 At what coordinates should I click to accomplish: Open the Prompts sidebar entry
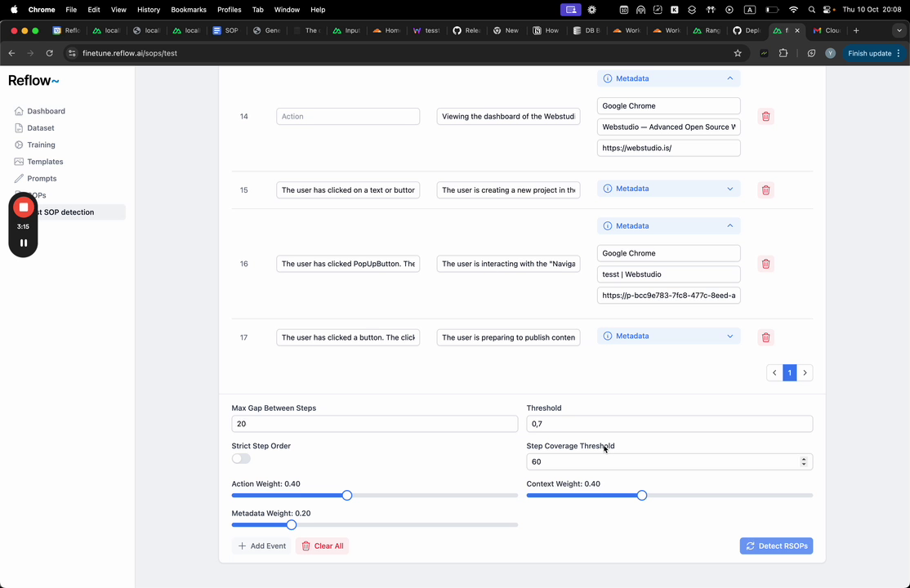(42, 178)
